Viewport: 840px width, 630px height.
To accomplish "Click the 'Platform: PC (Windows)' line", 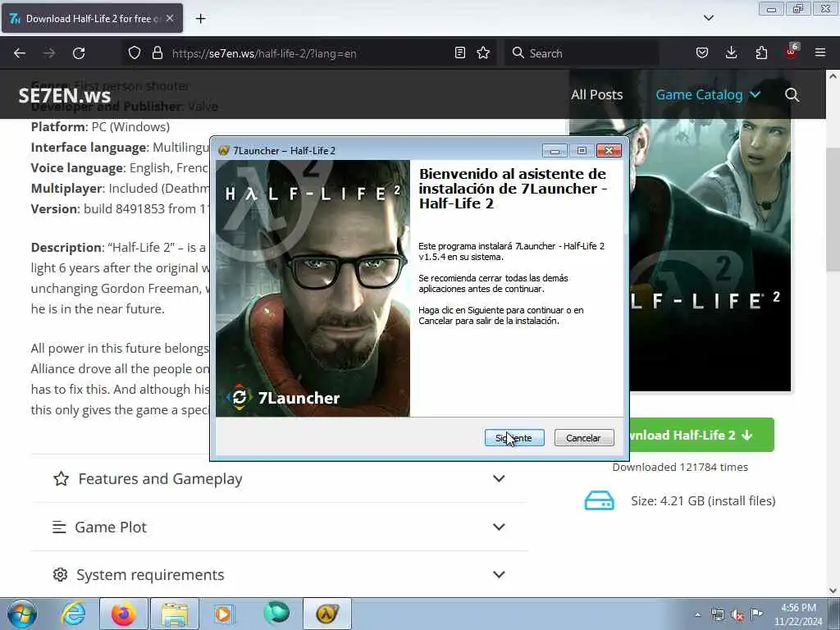I will [x=100, y=127].
